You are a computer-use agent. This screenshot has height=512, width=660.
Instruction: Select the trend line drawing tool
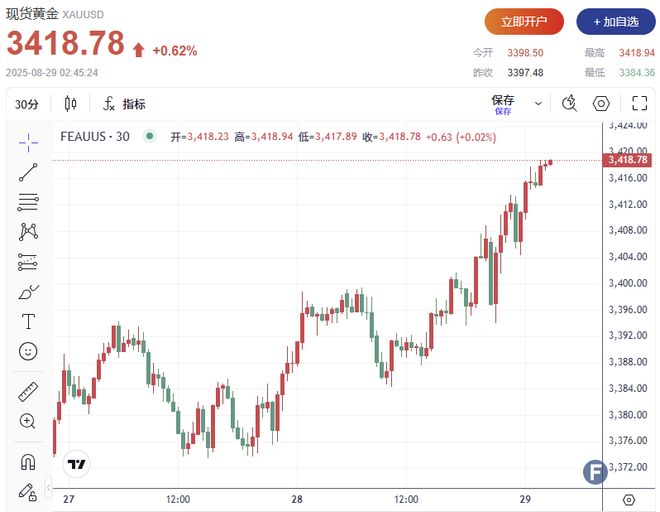(28, 171)
